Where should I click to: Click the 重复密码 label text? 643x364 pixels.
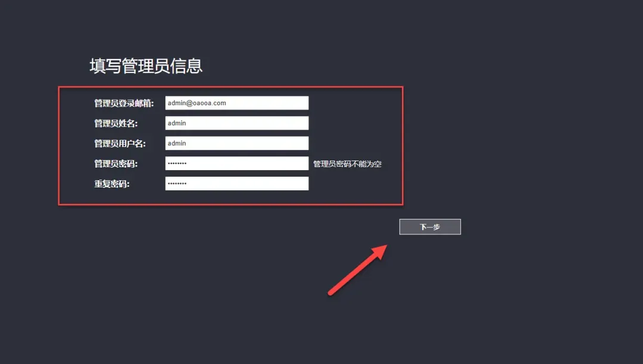(x=112, y=184)
